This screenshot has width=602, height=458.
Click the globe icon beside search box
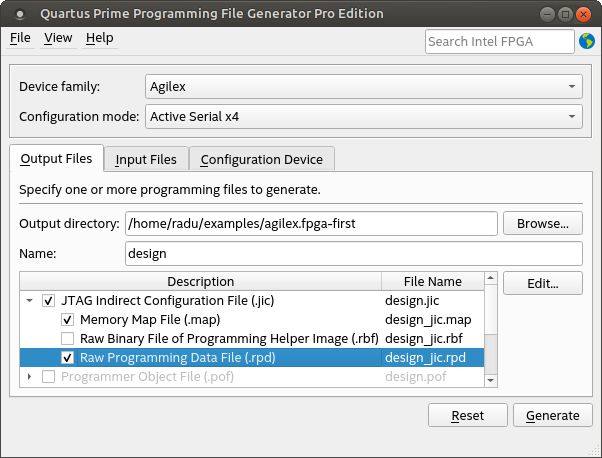[586, 41]
